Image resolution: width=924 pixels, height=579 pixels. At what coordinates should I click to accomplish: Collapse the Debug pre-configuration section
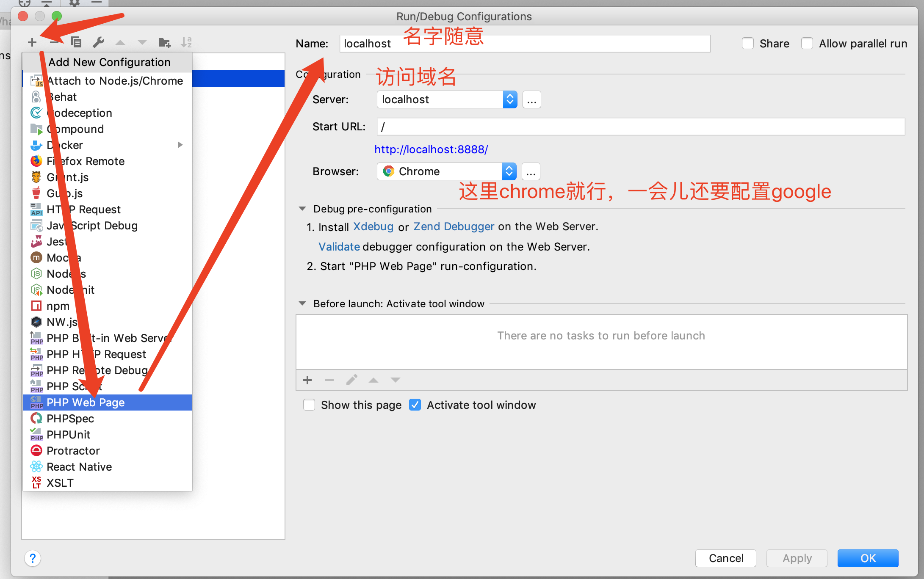click(302, 209)
